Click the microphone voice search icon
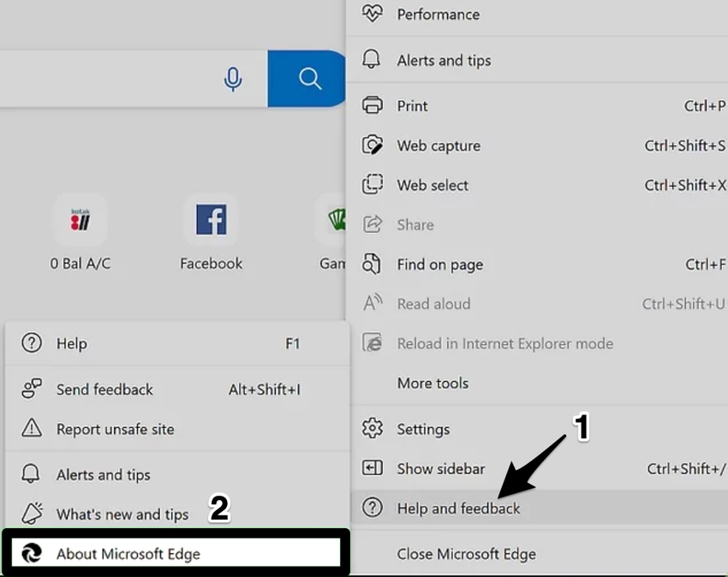The width and height of the screenshot is (728, 577). click(x=233, y=79)
